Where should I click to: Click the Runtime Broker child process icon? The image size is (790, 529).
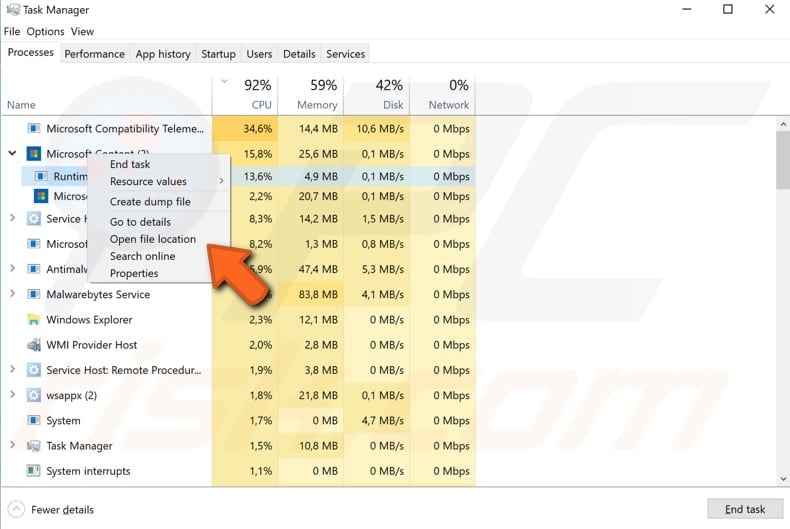point(41,176)
